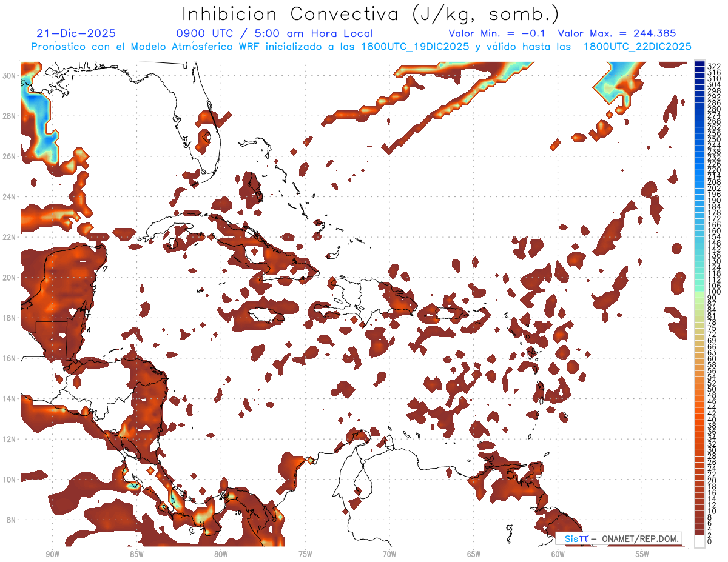
Task: Click the color bar value '0' at bottom
Action: tap(710, 542)
